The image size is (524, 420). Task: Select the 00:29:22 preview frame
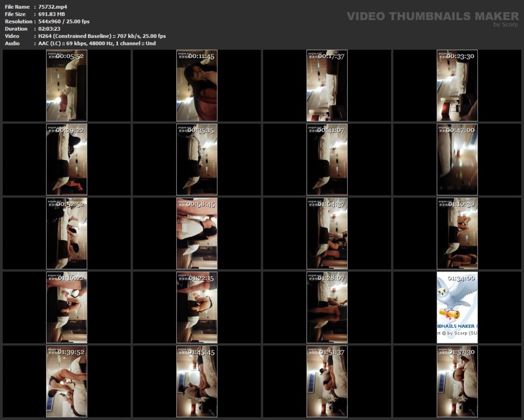(66, 159)
